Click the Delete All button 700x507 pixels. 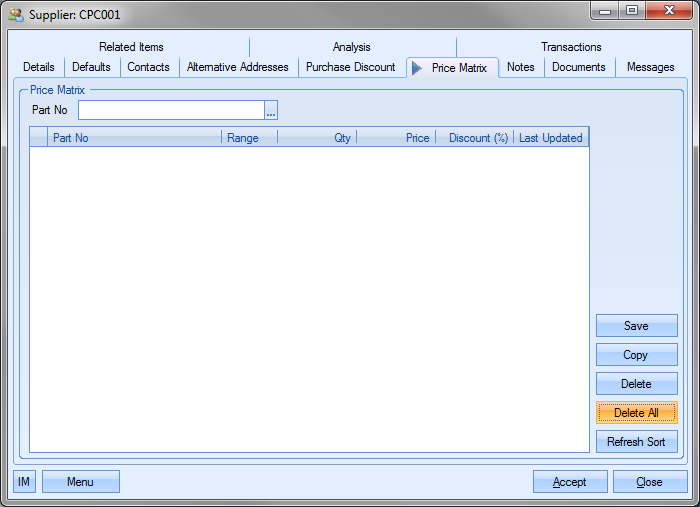click(x=636, y=413)
